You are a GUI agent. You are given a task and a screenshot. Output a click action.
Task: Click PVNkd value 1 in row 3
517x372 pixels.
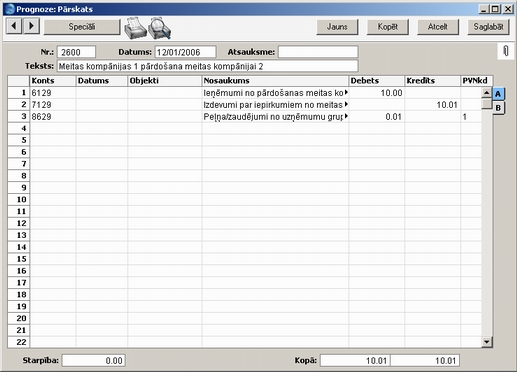[471, 117]
